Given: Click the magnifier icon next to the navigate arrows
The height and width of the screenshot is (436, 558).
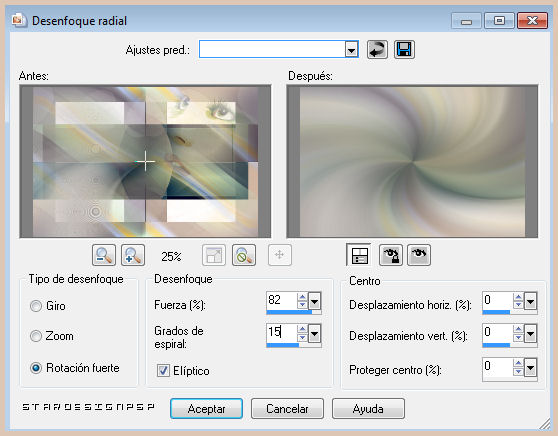Looking at the screenshot, I should [x=244, y=255].
